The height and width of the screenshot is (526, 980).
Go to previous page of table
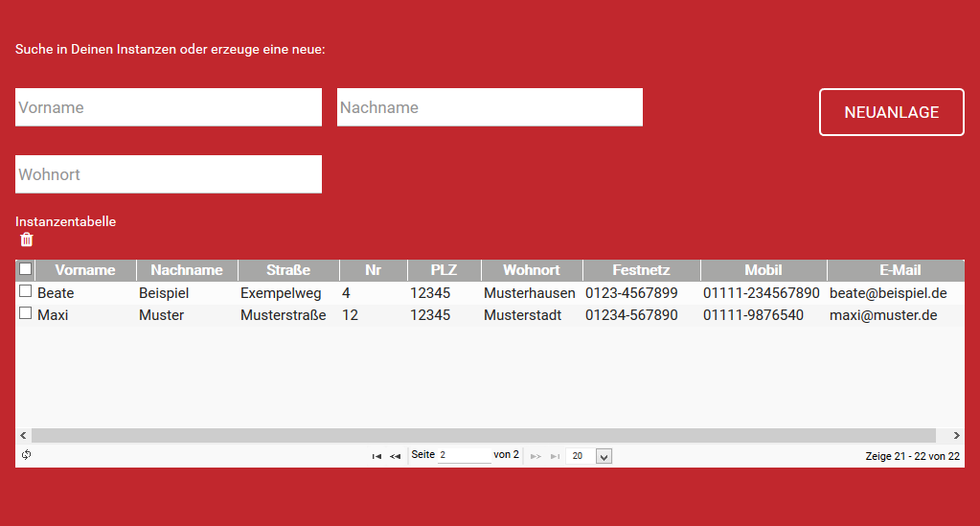click(x=395, y=456)
